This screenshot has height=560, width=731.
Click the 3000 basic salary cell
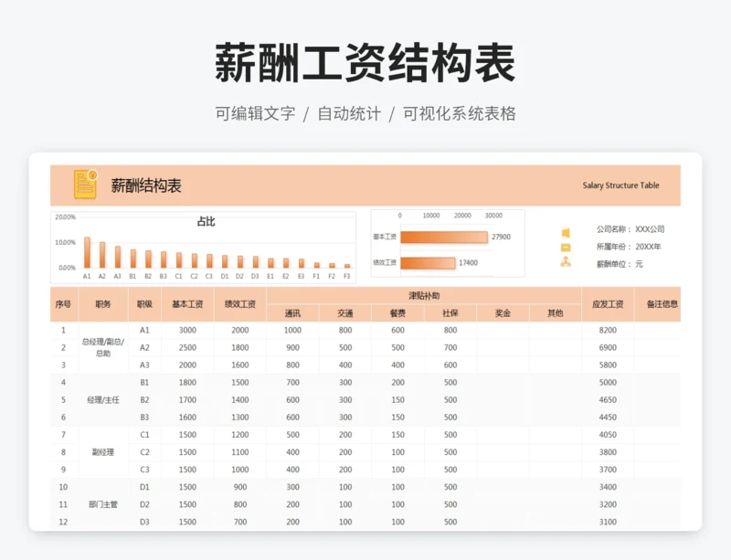pyautogui.click(x=187, y=330)
